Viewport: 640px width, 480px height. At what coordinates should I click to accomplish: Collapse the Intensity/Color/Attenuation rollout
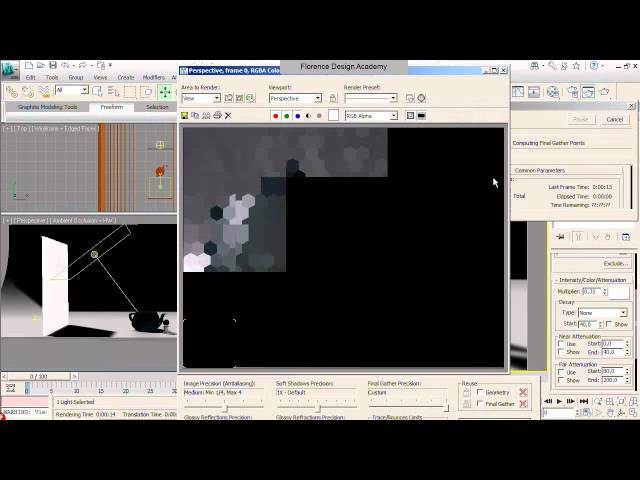pos(592,280)
